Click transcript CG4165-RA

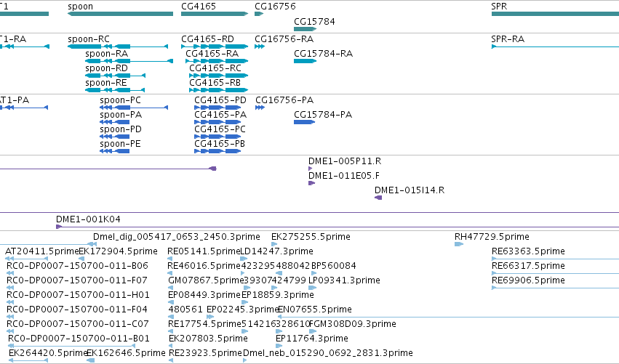pos(212,54)
